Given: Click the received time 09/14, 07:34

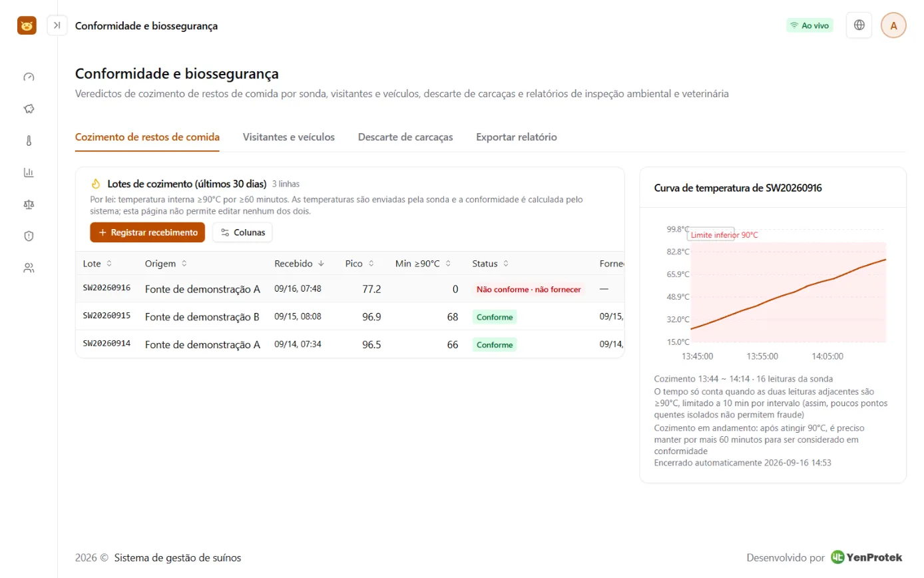Looking at the screenshot, I should (298, 344).
